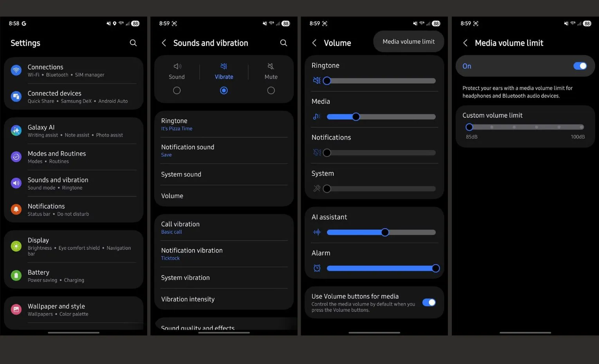The image size is (599, 364).
Task: Turn off the Media volume limit switch
Action: 580,66
